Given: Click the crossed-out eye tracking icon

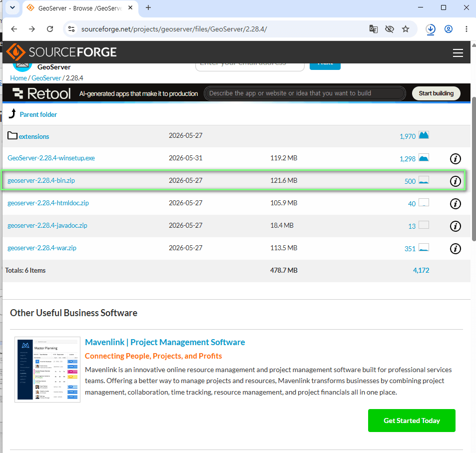Looking at the screenshot, I should pyautogui.click(x=390, y=29).
